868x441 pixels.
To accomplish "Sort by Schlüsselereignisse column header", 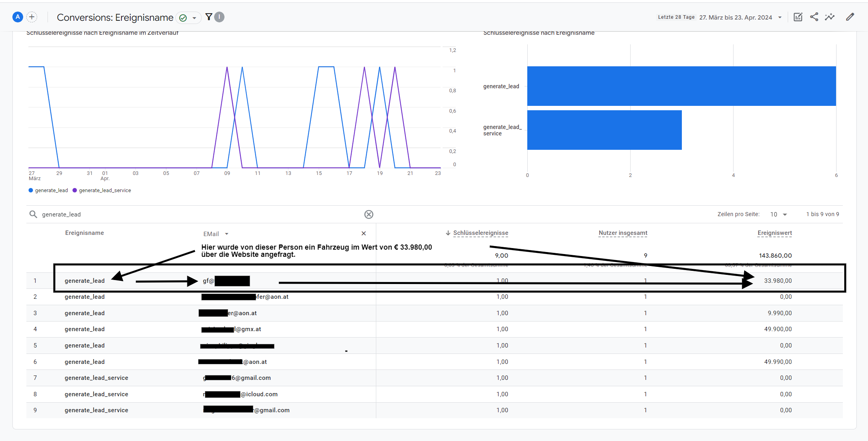I will 480,233.
